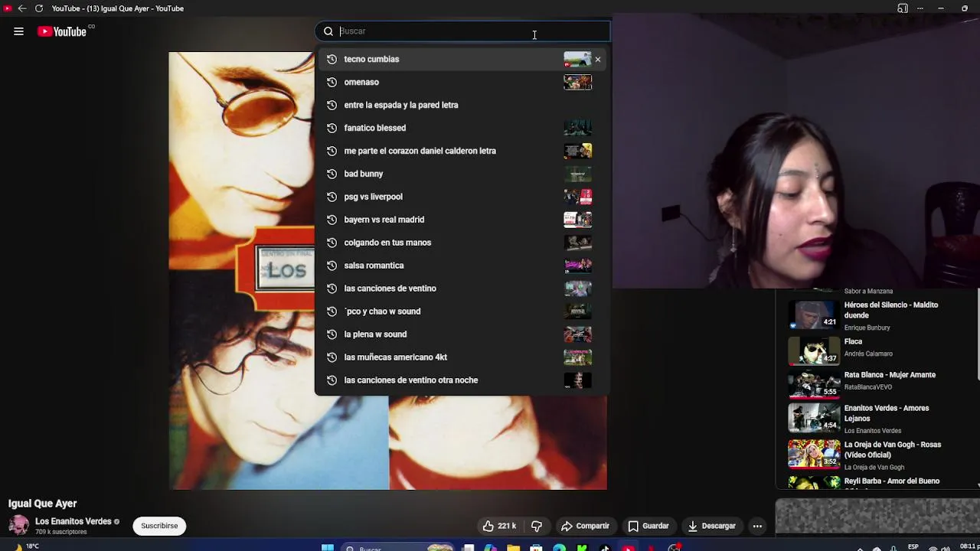This screenshot has height=551, width=980.
Task: Open Microsoft Store from taskbar
Action: (x=536, y=547)
